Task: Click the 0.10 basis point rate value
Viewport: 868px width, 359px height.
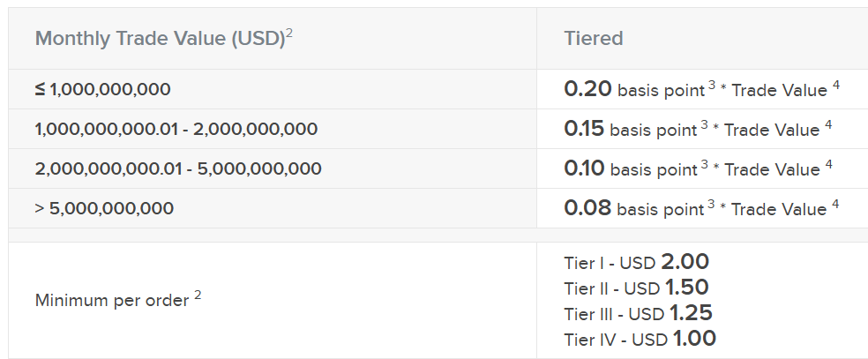Action: pyautogui.click(x=584, y=168)
